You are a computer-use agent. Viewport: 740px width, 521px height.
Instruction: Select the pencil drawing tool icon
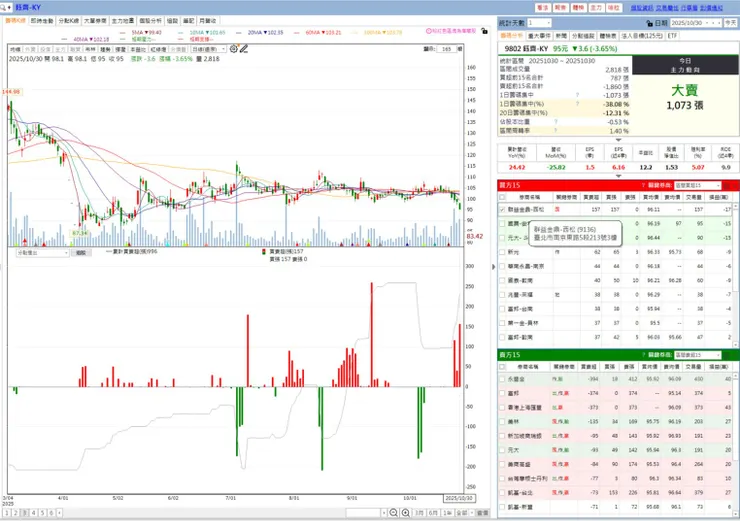244,49
